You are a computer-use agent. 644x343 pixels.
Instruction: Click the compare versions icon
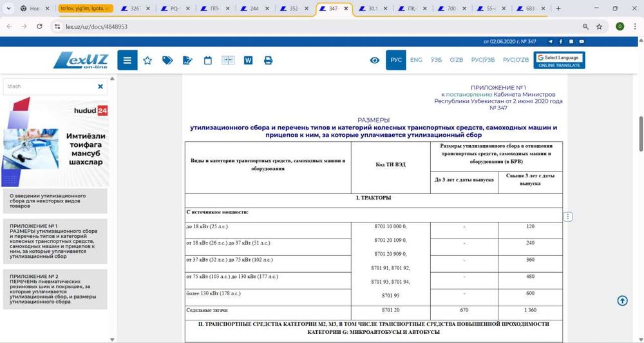click(228, 61)
